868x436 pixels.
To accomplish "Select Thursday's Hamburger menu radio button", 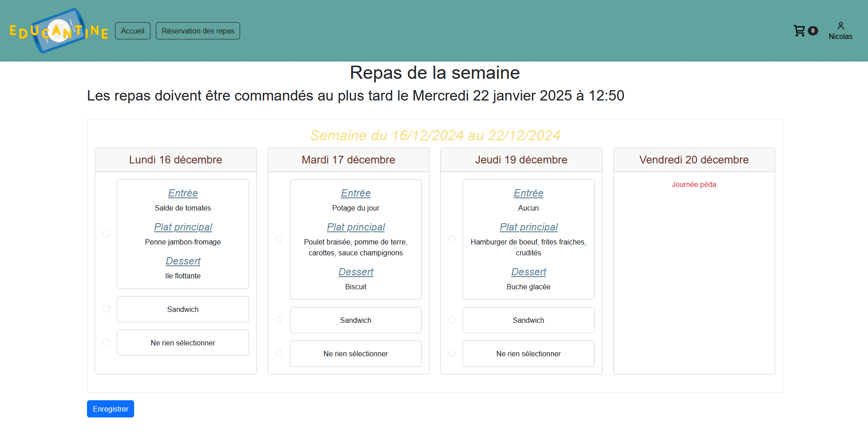I will (x=452, y=239).
